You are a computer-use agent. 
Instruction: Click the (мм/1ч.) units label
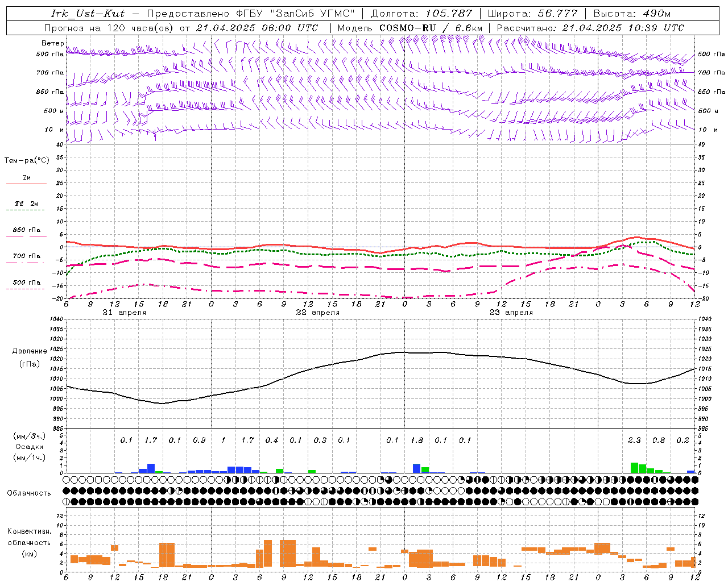pyautogui.click(x=29, y=458)
